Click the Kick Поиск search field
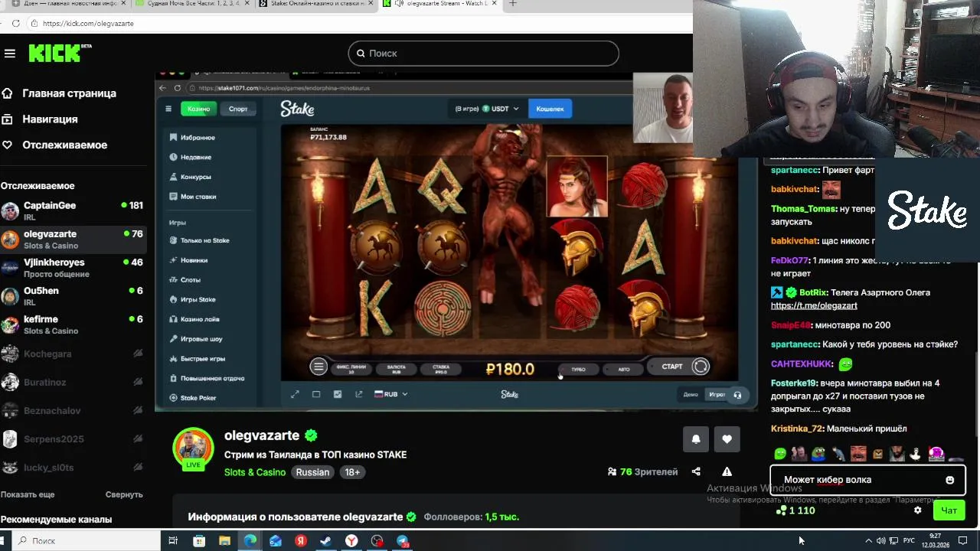 coord(483,53)
